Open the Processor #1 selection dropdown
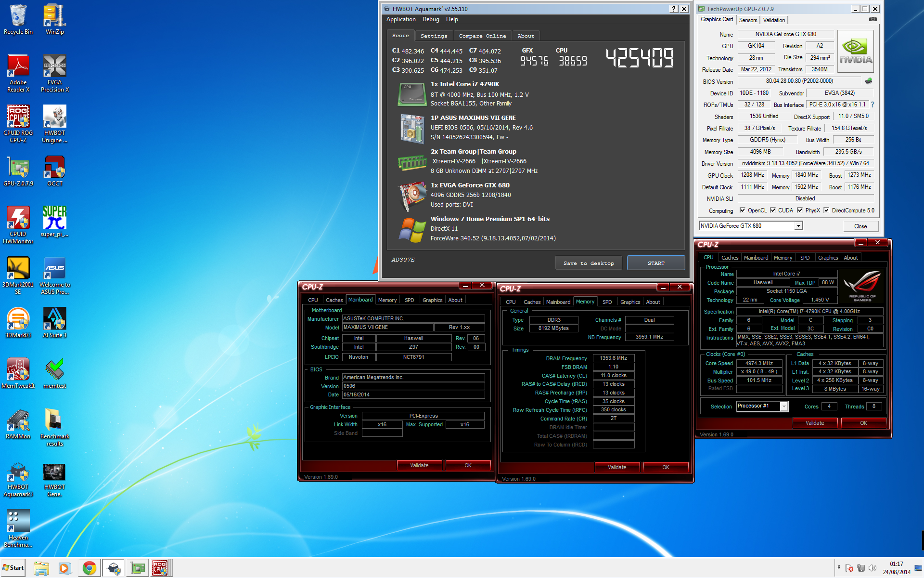Image resolution: width=924 pixels, height=578 pixels. [x=784, y=407]
